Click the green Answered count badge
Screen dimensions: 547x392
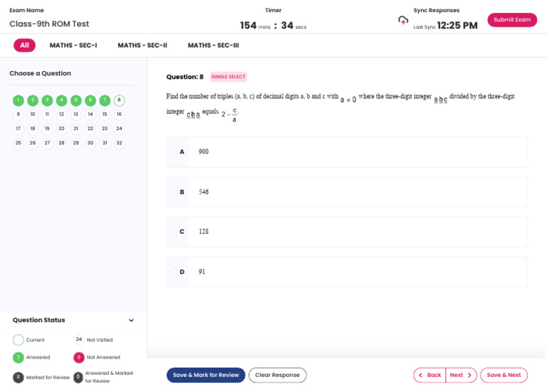(x=19, y=357)
